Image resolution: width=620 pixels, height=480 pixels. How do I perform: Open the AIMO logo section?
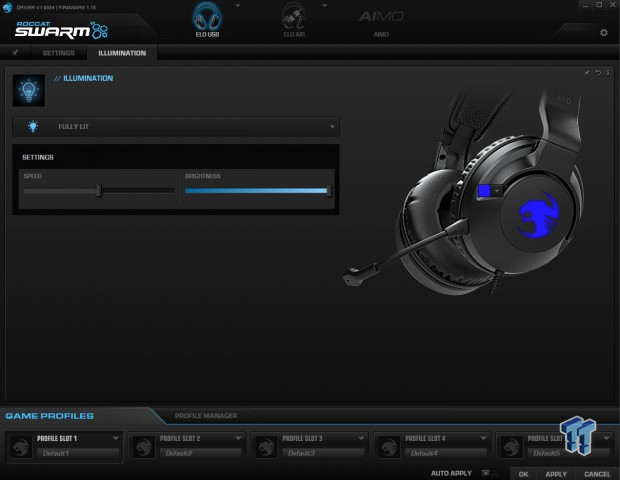pos(381,17)
